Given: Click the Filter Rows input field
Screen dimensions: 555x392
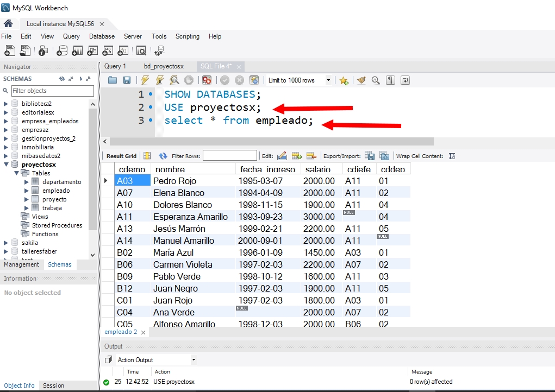Looking at the screenshot, I should (x=229, y=156).
